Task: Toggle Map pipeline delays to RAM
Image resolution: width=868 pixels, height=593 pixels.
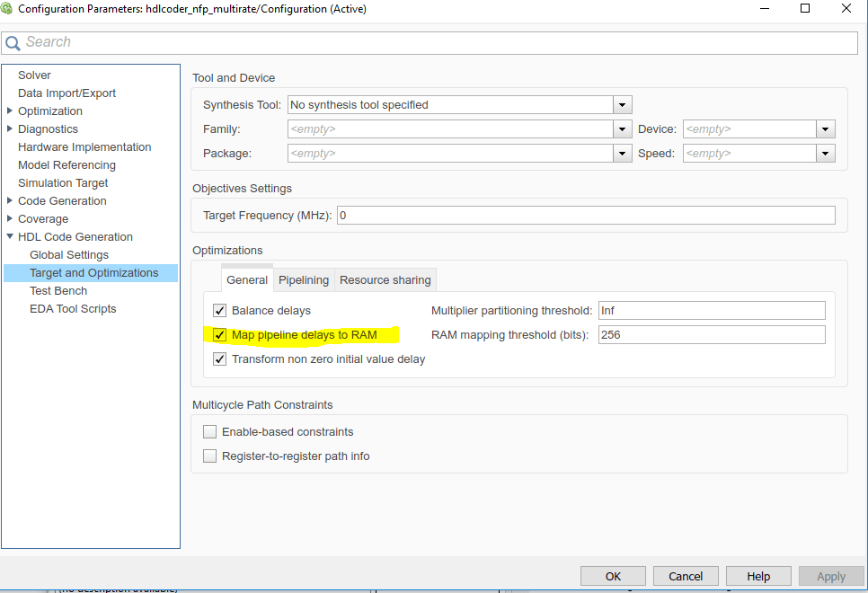Action: pos(220,335)
